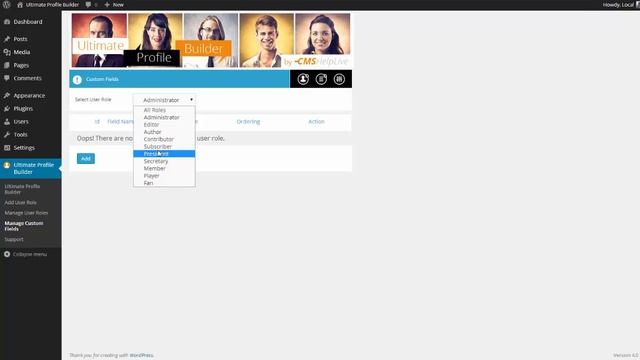Click the Media icon in sidebar
Viewport: 640px width, 360px height.
[7, 52]
